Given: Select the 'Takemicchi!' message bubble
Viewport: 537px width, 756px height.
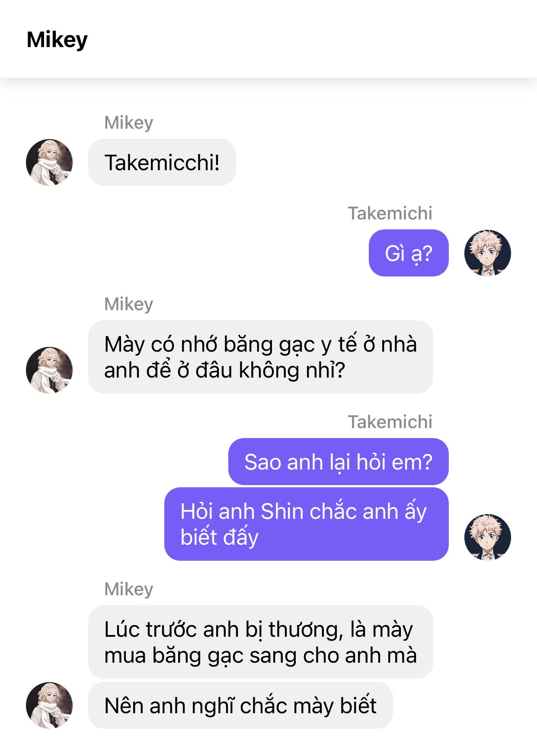Looking at the screenshot, I should 162,162.
